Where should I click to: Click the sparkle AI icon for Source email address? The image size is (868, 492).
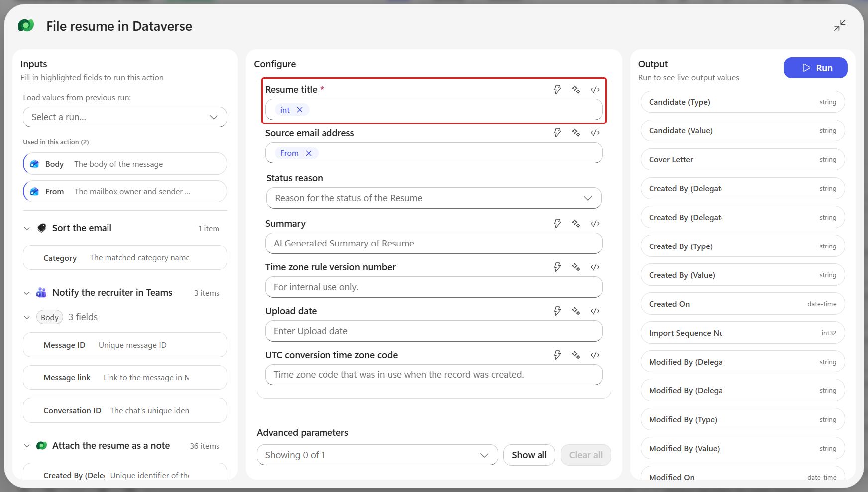tap(576, 133)
